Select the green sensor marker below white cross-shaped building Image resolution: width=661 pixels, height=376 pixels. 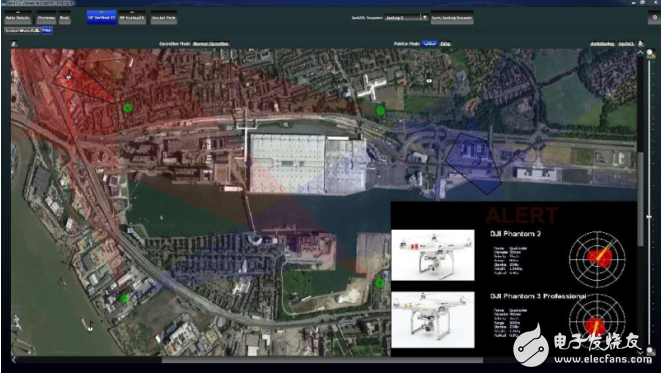(x=380, y=111)
